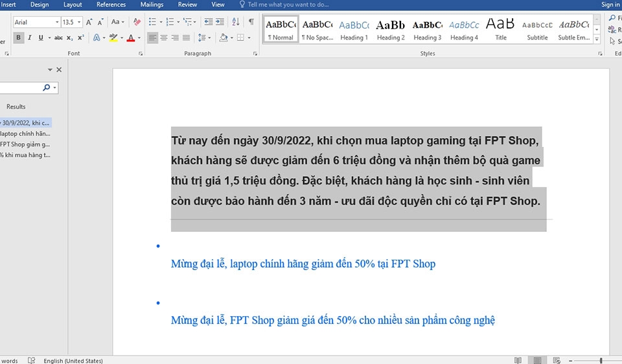Click Find magnifier icon in Editing

click(612, 18)
